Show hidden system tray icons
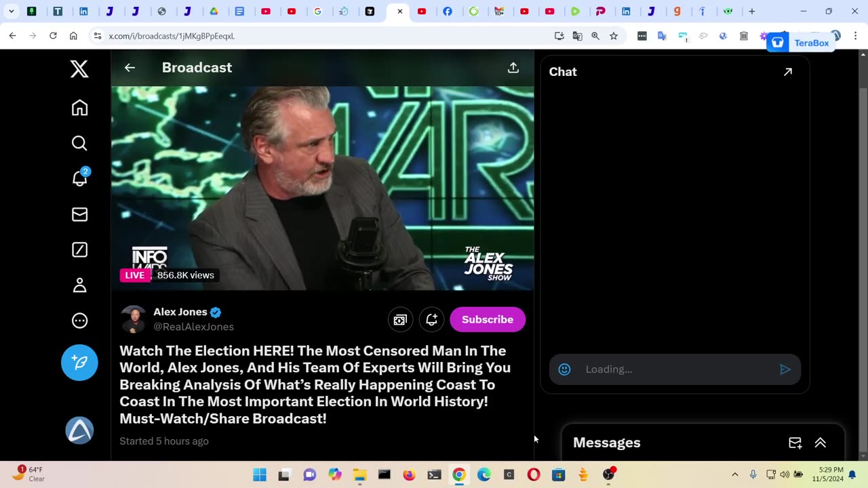This screenshot has width=868, height=488. pos(734,474)
